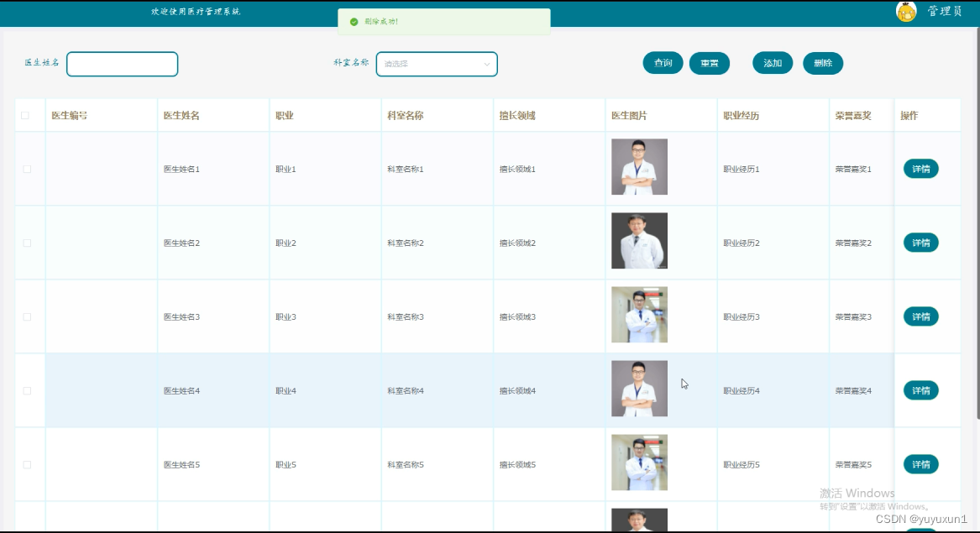Click the doctor photo in 医生姓名4 row
Screen dimensions: 980x533
tap(638, 389)
